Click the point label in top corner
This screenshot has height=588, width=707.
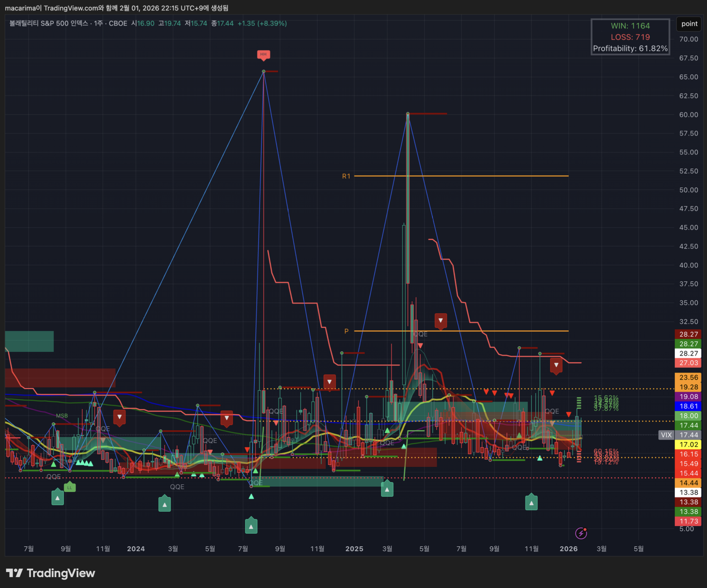click(x=689, y=24)
